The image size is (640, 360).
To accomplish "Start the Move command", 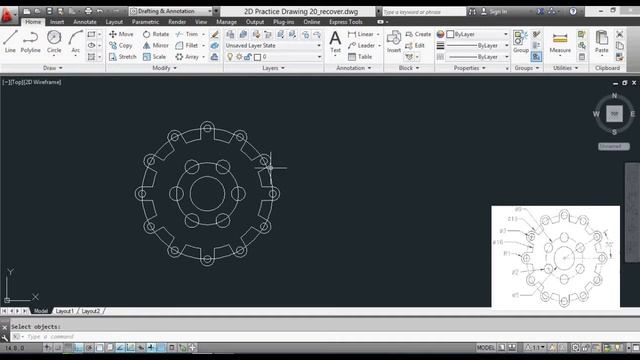I will (121, 34).
